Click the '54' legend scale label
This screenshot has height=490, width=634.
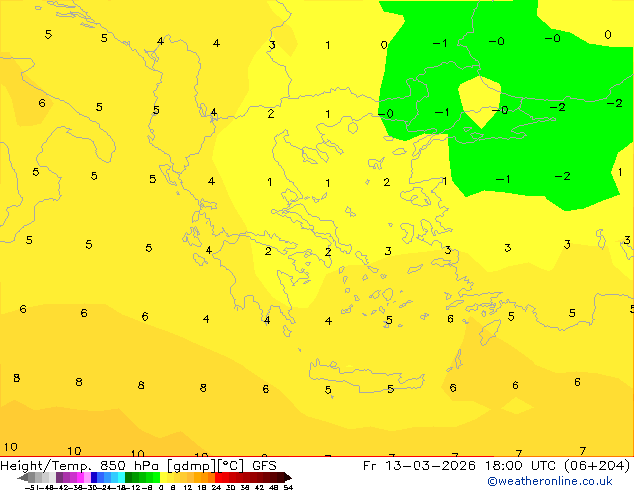click(288, 487)
